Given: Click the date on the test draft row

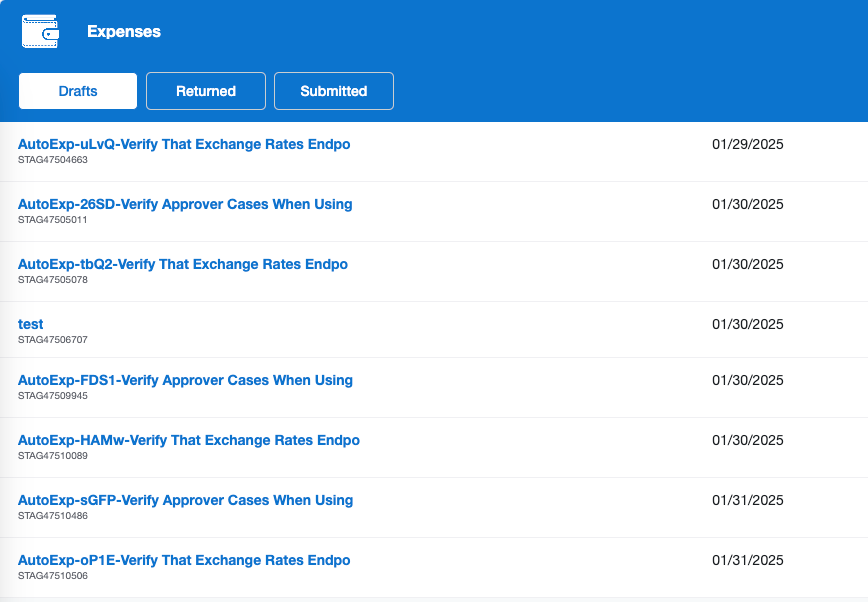Looking at the screenshot, I should click(747, 324).
